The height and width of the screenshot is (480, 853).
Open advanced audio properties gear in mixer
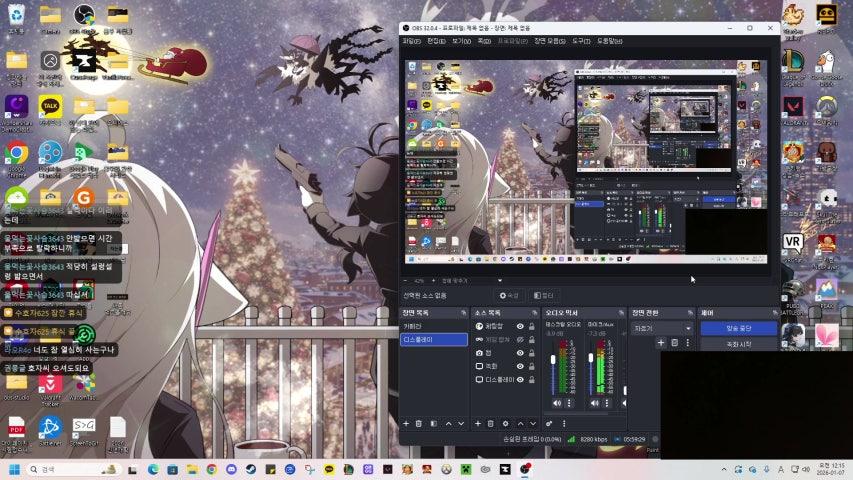pyautogui.click(x=549, y=423)
